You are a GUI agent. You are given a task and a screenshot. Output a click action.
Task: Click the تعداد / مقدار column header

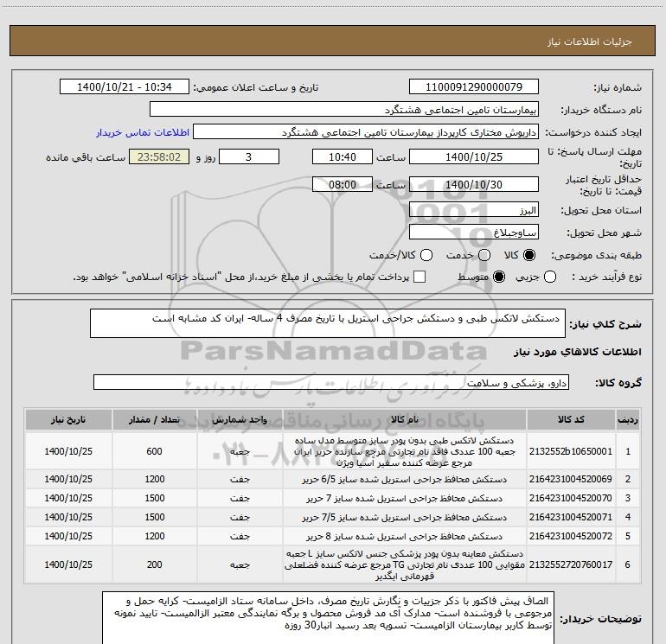pyautogui.click(x=154, y=420)
